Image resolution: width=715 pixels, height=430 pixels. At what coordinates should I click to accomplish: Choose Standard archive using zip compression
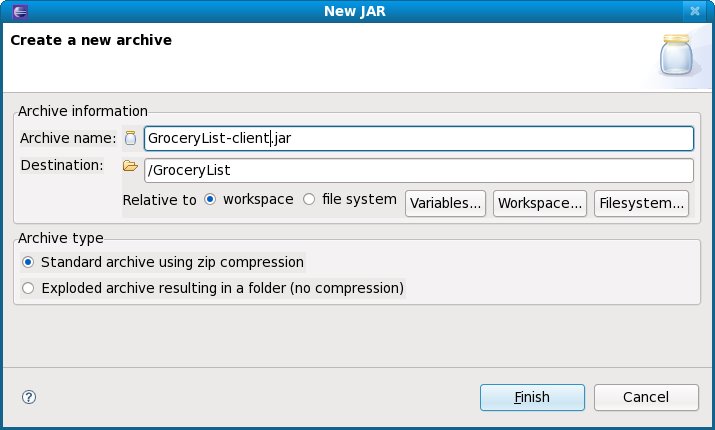coord(28,263)
